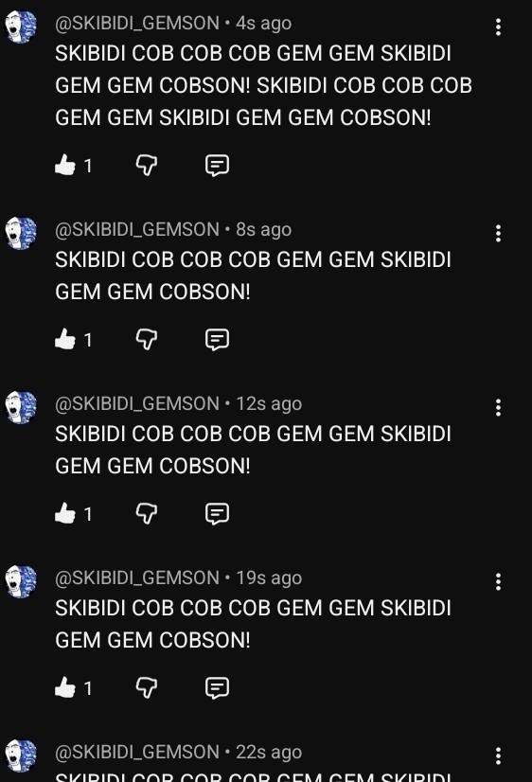
Task: Reply to the comment posted 8s ago
Action: click(218, 340)
